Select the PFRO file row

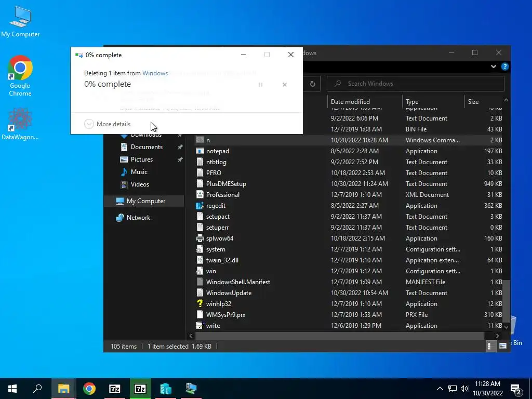point(348,172)
